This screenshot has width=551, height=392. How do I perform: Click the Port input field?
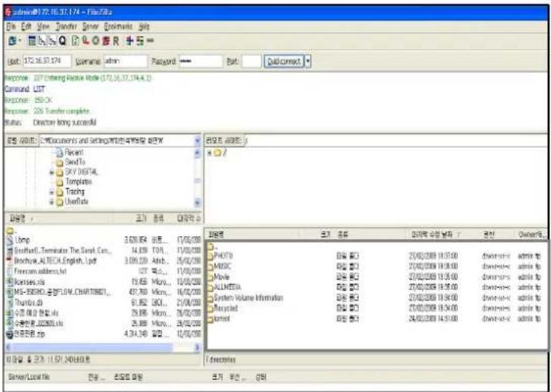click(x=251, y=61)
